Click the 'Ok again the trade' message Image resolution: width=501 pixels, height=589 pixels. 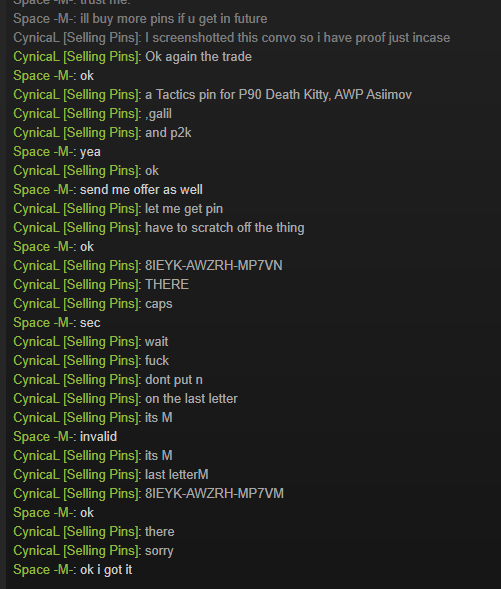(x=198, y=57)
